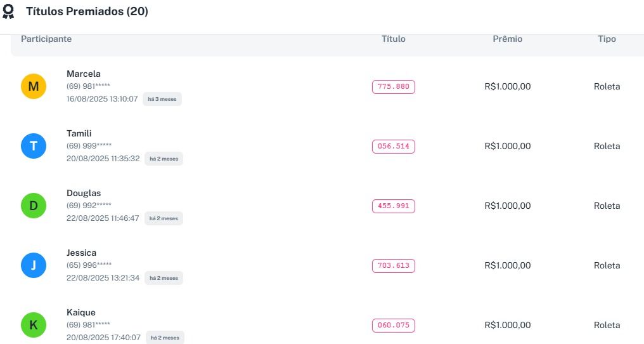Click the title badge 703.613
644x344 pixels.
pyautogui.click(x=393, y=266)
